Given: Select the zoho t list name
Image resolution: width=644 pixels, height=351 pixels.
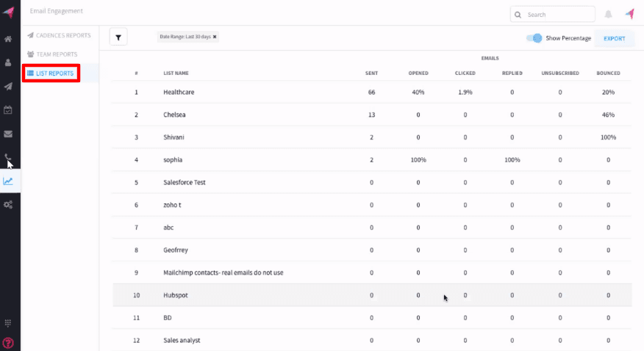Looking at the screenshot, I should click(x=172, y=205).
